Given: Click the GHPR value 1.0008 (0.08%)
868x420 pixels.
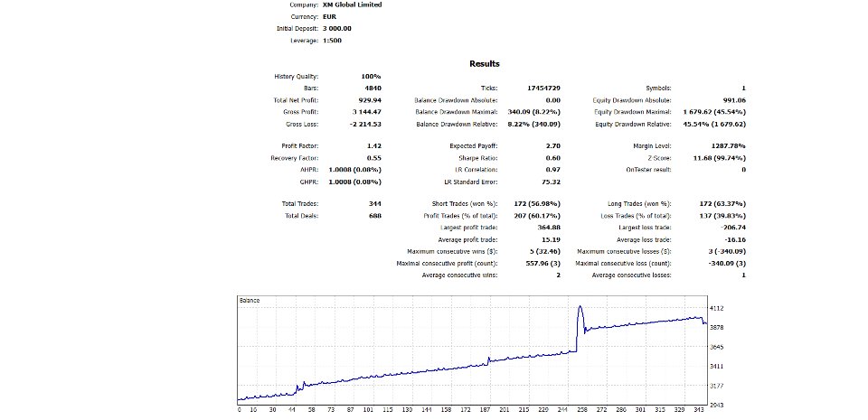Looking at the screenshot, I should 354,182.
